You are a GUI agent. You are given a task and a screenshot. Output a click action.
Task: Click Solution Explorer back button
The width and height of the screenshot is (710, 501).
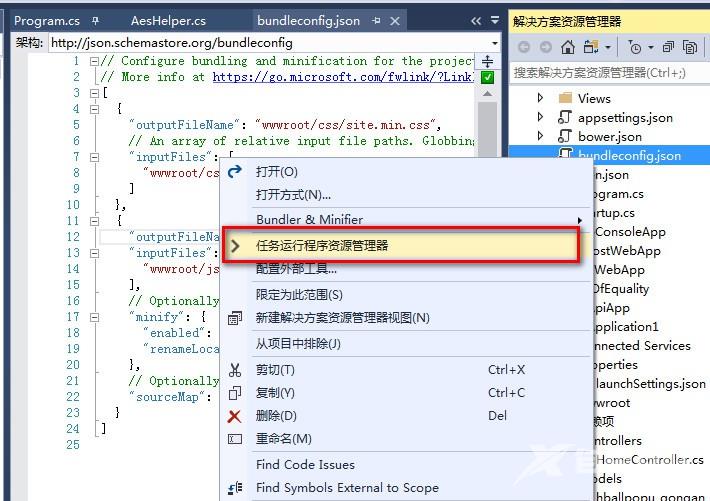click(524, 47)
